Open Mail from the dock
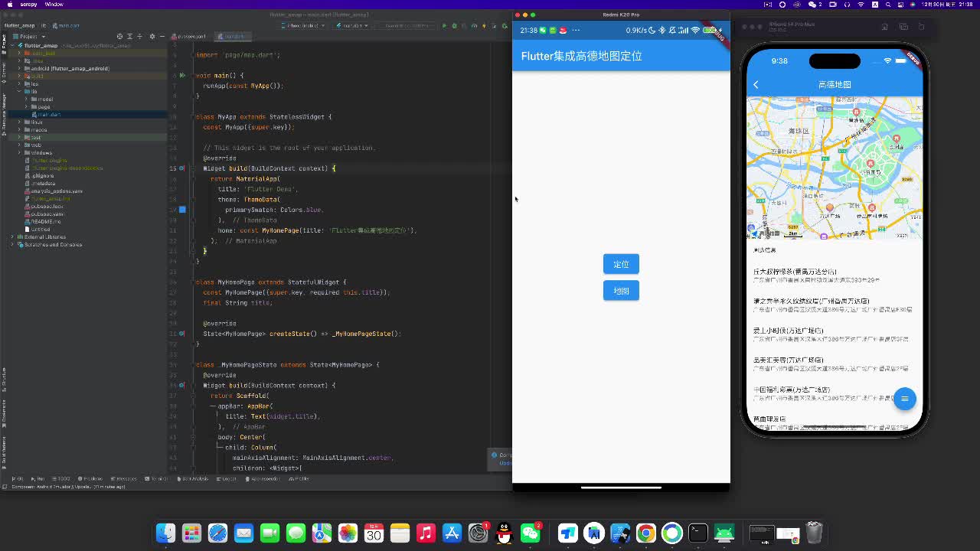980x551 pixels. click(243, 533)
